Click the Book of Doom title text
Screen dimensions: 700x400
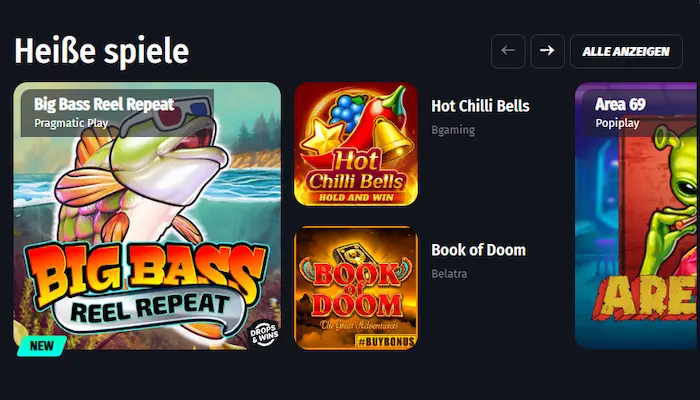point(479,250)
